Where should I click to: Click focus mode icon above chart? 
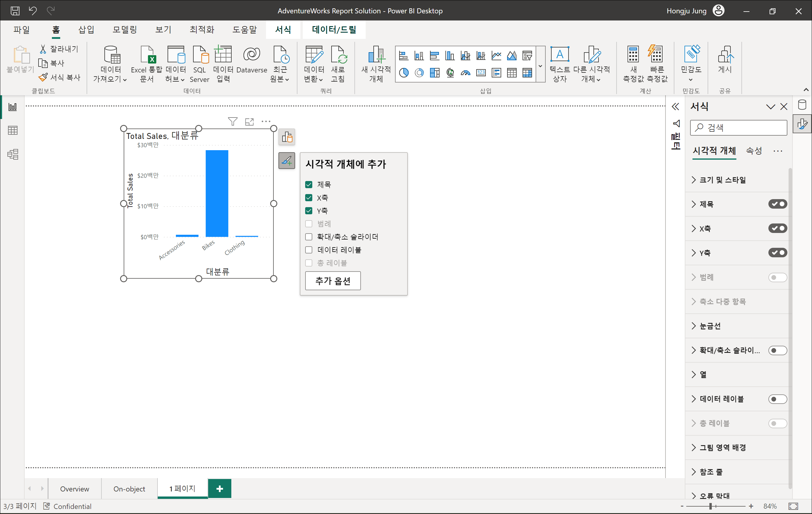(249, 121)
